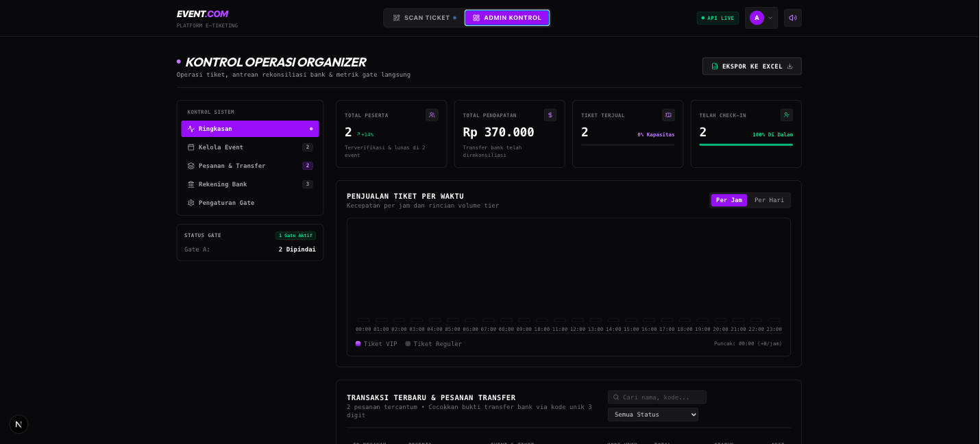Click the Puncak 00:00 peak label
Image resolution: width=980 pixels, height=444 pixels.
(748, 344)
